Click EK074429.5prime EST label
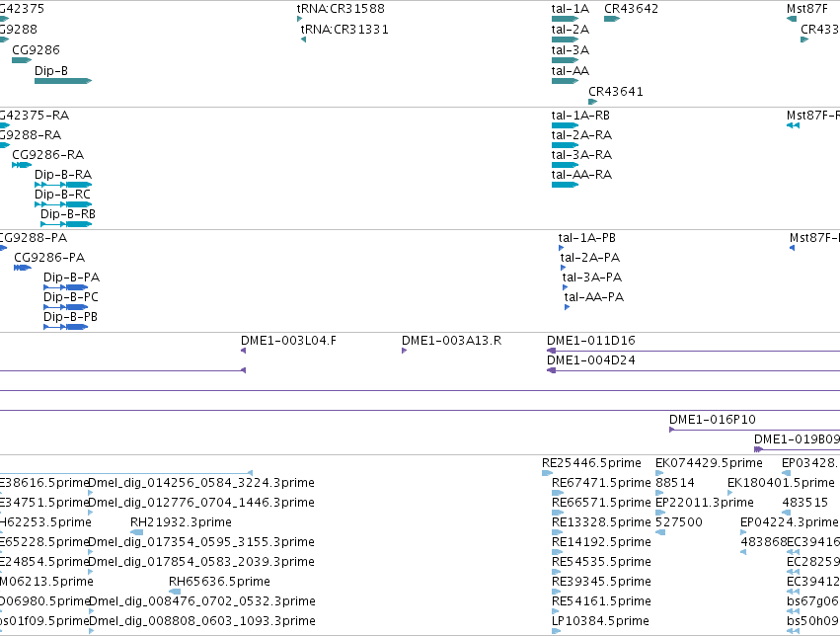This screenshot has height=636, width=840. point(709,463)
